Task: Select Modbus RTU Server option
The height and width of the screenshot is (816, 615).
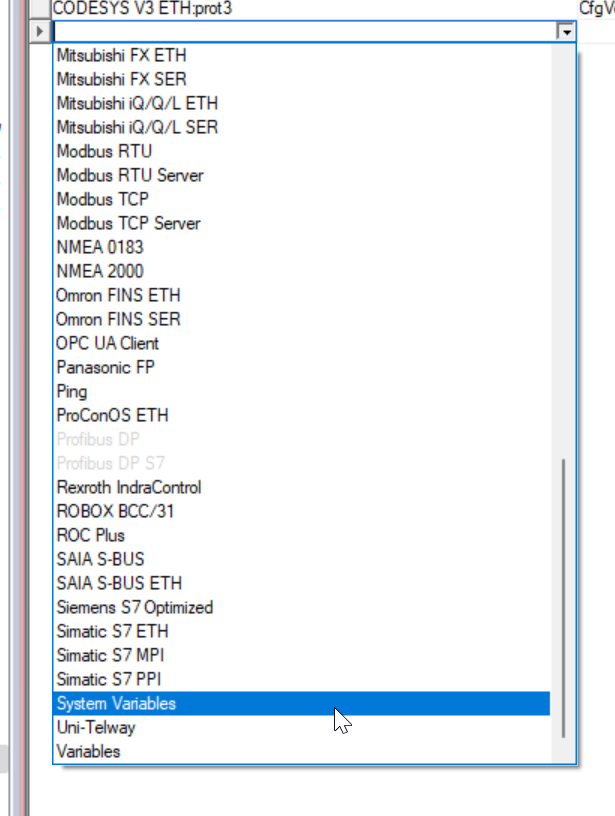Action: tap(302, 175)
